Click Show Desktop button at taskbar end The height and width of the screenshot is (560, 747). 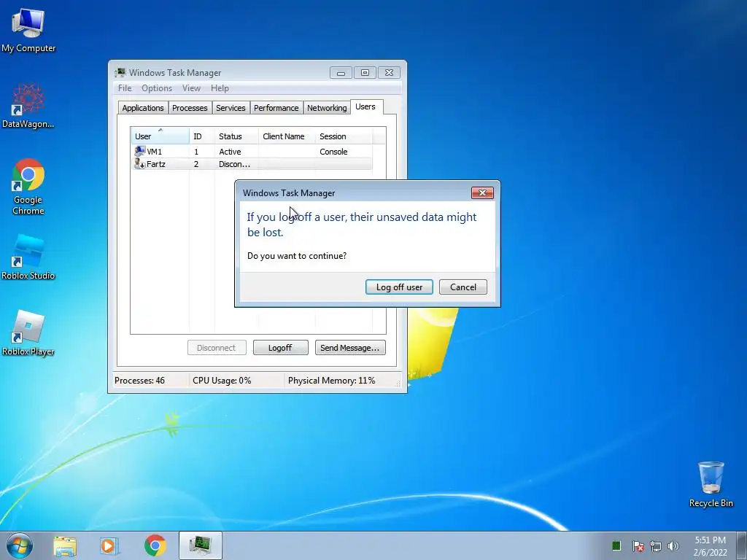(742, 545)
